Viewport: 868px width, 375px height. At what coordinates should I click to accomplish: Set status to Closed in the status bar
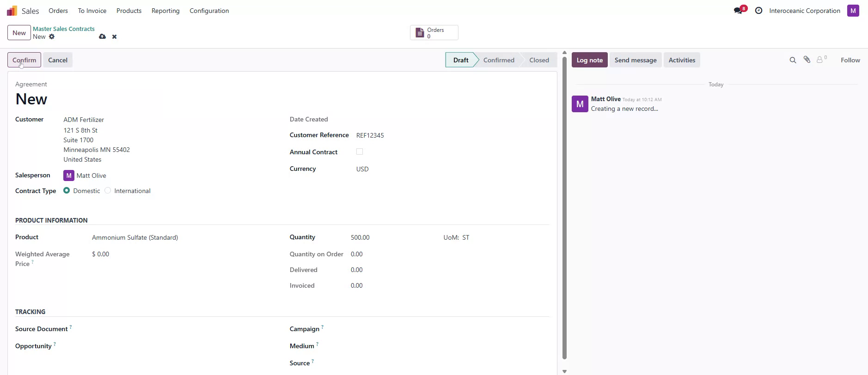point(539,60)
